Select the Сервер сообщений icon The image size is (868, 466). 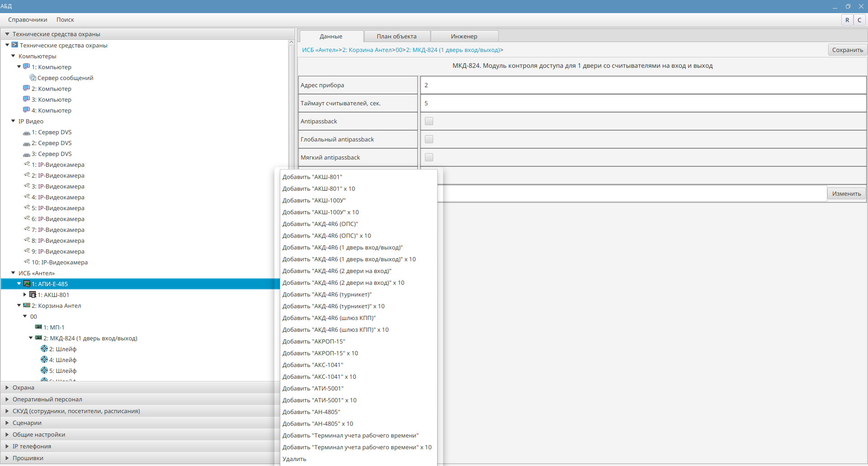pyautogui.click(x=33, y=78)
